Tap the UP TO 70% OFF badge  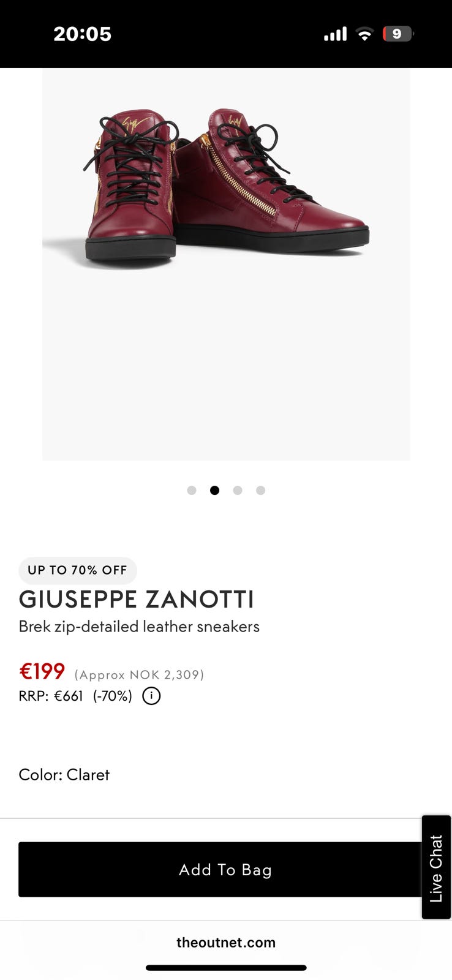point(78,570)
